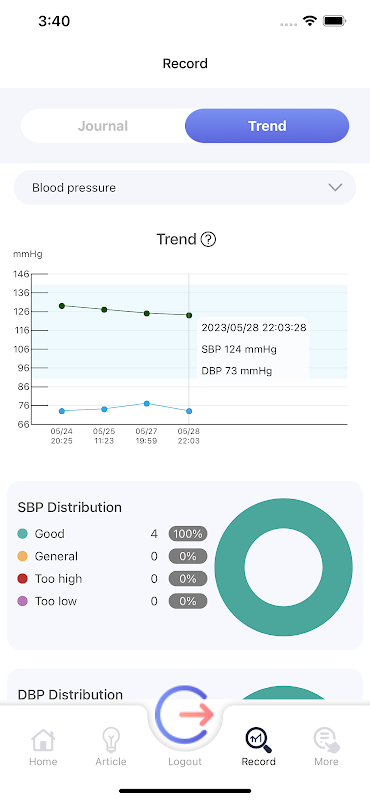Image resolution: width=370 pixels, height=800 pixels.
Task: Click the Trend help question mark icon
Action: [x=208, y=239]
